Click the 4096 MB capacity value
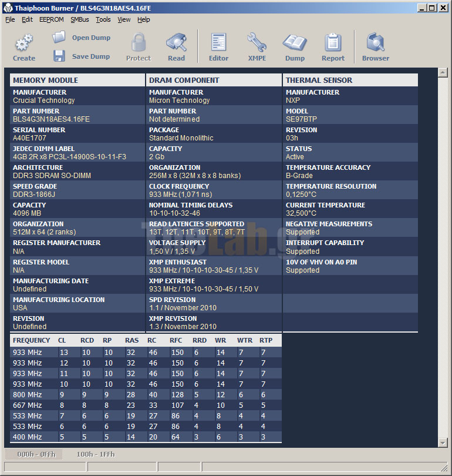Image resolution: width=452 pixels, height=476 pixels. 27,213
